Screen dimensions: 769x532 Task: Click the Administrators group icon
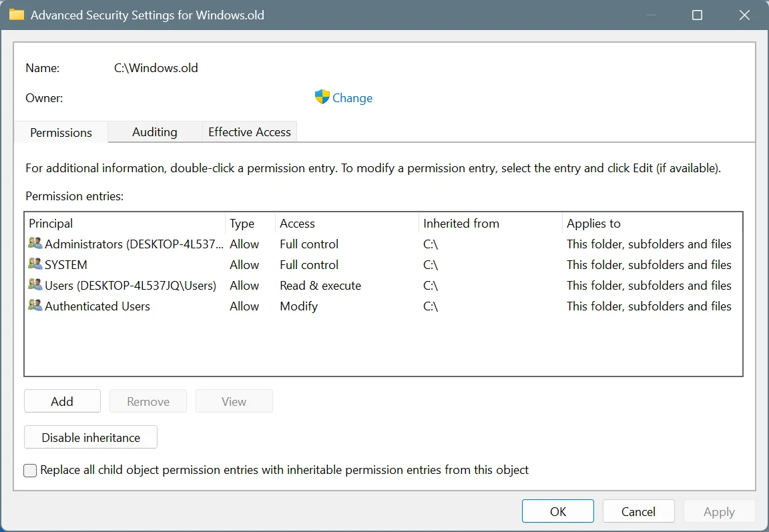point(35,243)
